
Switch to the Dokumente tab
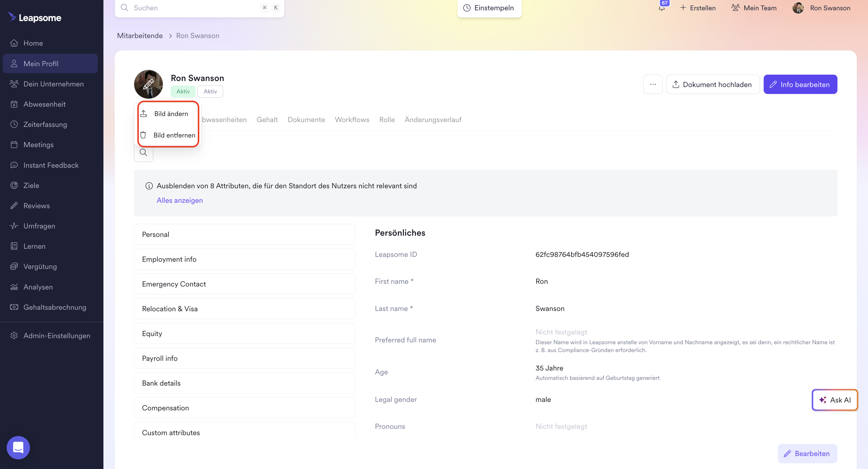(x=306, y=120)
